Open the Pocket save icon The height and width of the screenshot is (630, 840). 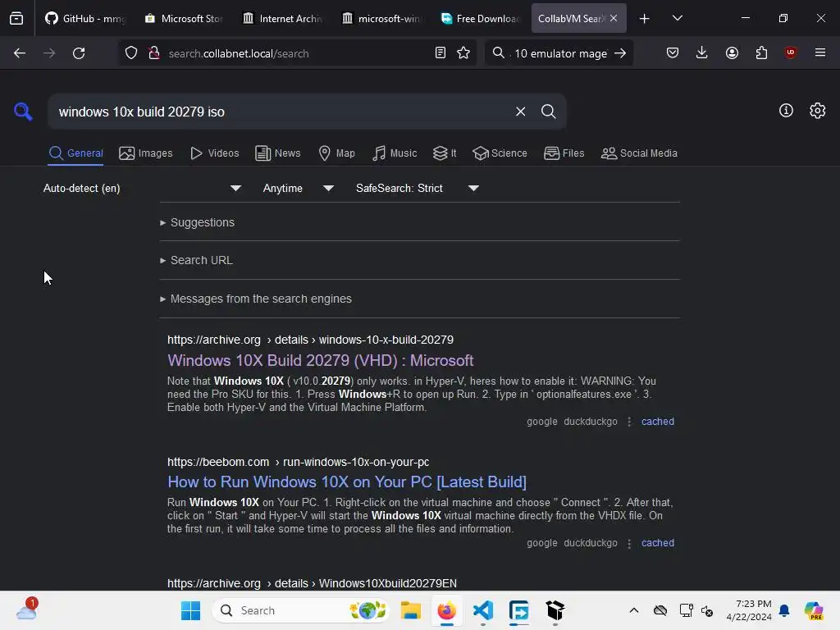pos(673,53)
